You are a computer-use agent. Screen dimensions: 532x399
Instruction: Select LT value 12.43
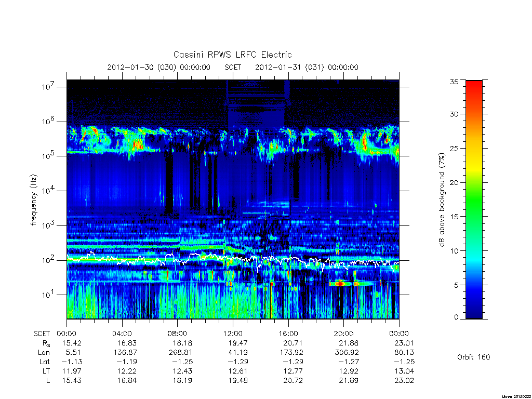coord(182,371)
